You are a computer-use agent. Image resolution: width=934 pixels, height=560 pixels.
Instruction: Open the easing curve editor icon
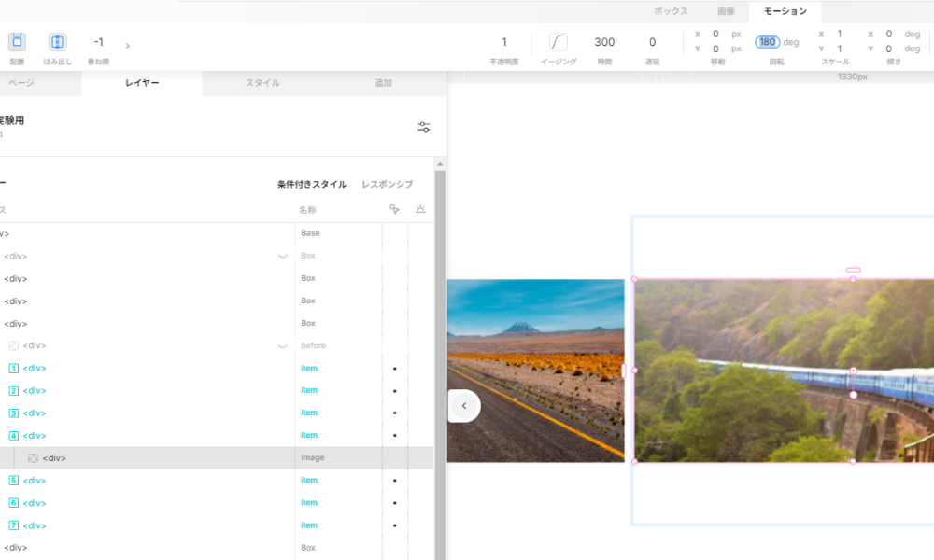[x=558, y=42]
